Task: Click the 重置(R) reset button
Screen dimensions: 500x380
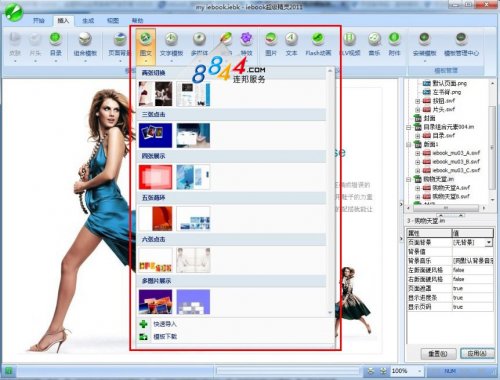Action: (438, 354)
